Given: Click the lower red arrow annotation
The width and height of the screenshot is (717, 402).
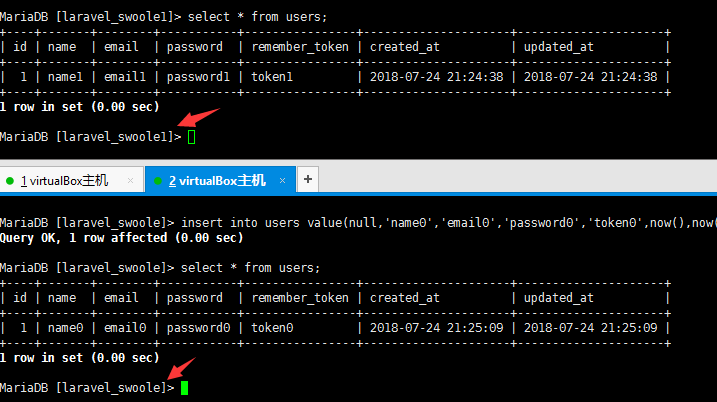Looking at the screenshot, I should pyautogui.click(x=182, y=368).
